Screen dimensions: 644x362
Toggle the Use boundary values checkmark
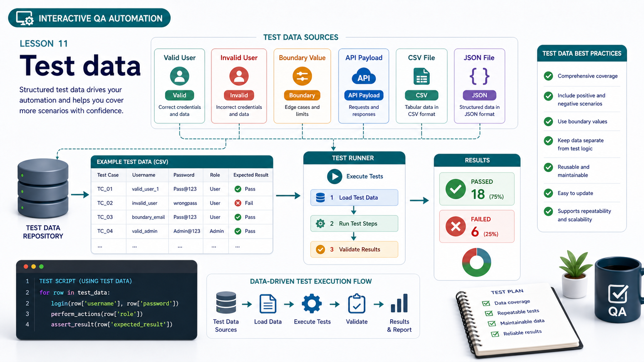coord(548,122)
